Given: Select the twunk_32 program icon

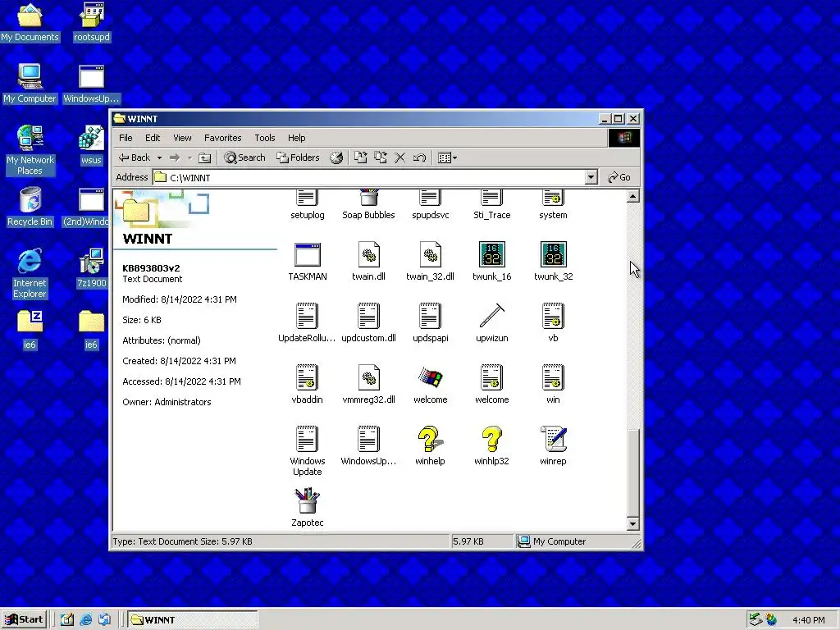Looking at the screenshot, I should [554, 262].
